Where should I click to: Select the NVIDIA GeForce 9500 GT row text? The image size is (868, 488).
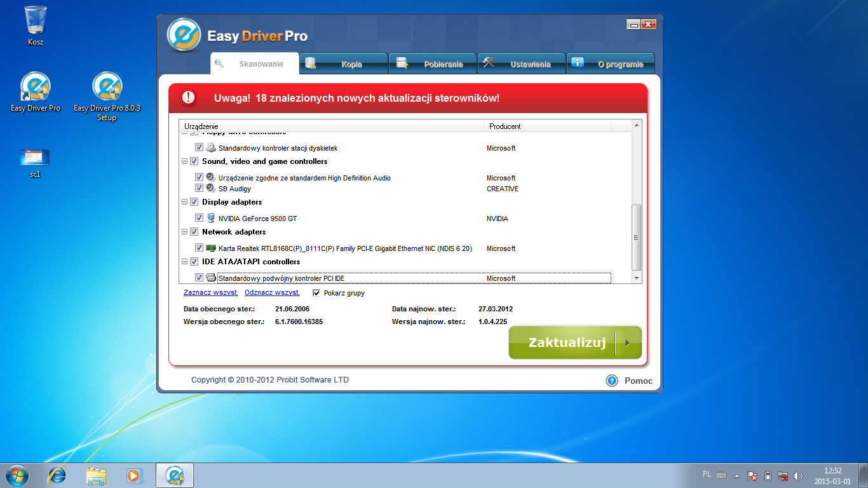click(x=257, y=219)
